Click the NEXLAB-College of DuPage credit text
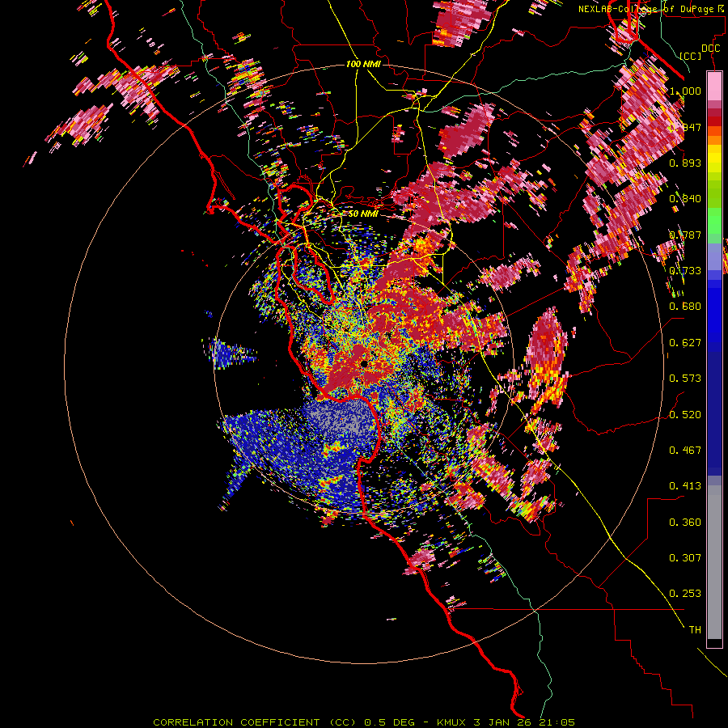 point(652,9)
